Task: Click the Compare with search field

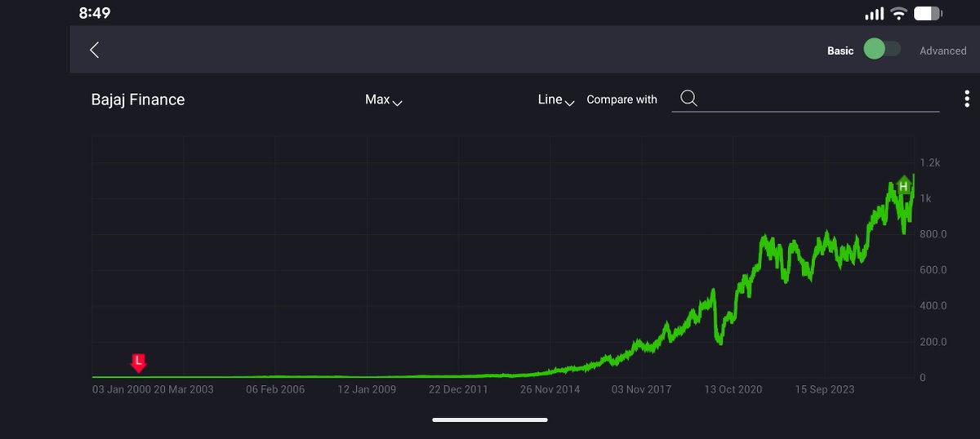Action: click(805, 99)
